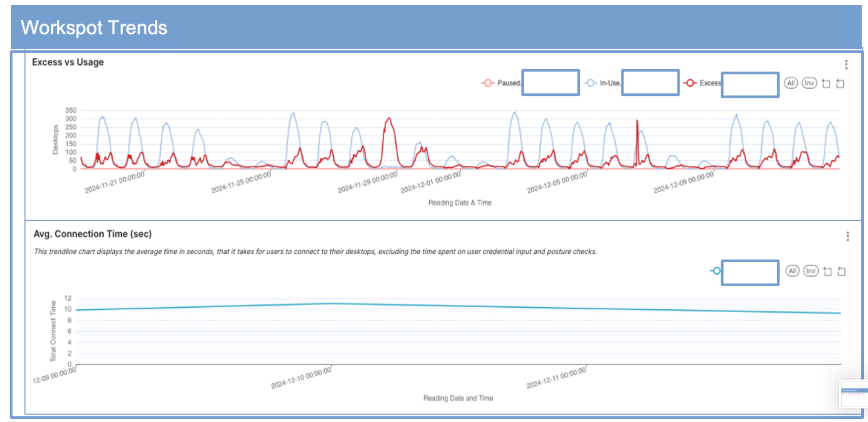The image size is (868, 422).
Task: Click x-axis label 2024-11-29 00:00:00
Action: tap(367, 182)
